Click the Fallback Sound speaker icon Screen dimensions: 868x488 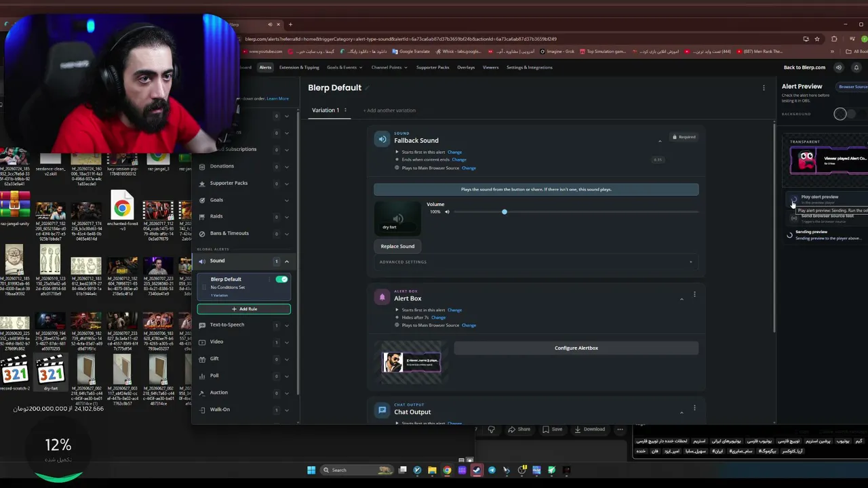382,139
